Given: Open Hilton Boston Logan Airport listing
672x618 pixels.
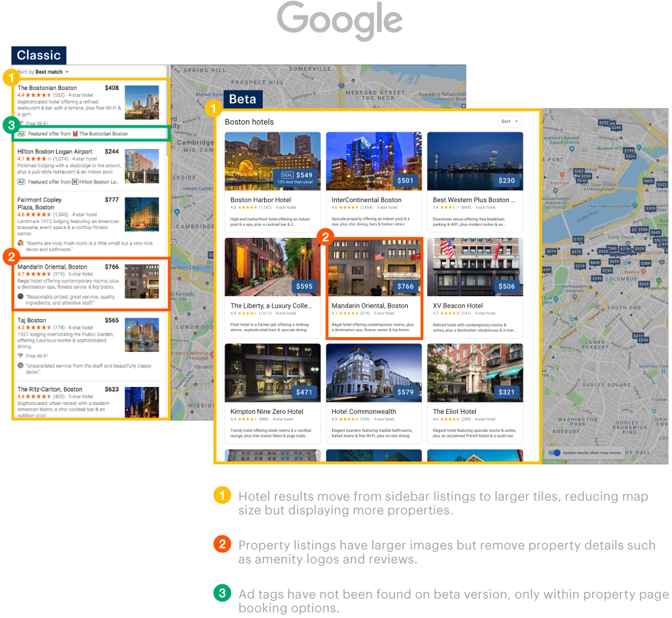Looking at the screenshot, I should point(55,152).
